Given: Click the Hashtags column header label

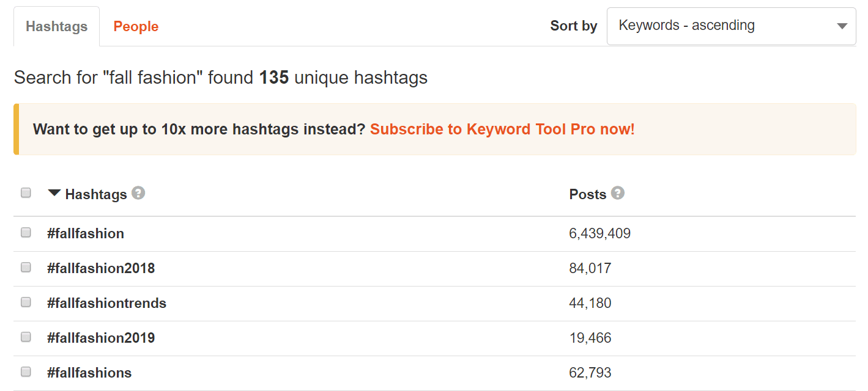Looking at the screenshot, I should click(x=96, y=194).
